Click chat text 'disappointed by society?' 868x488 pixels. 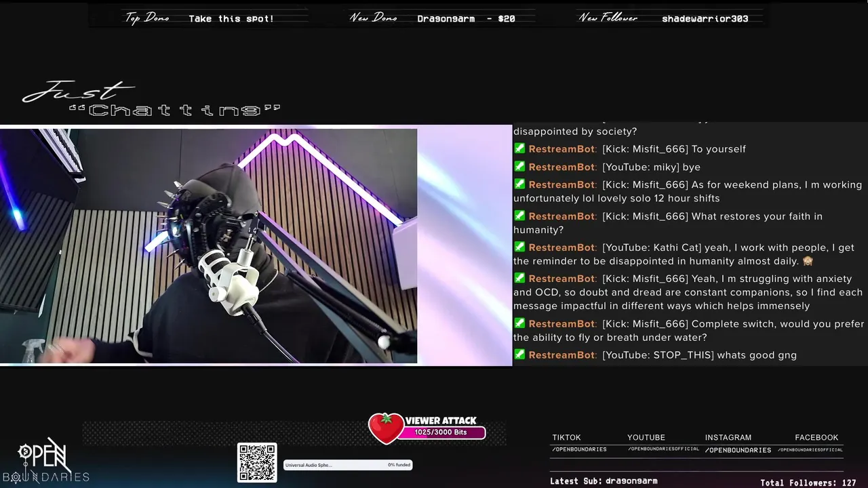click(x=575, y=131)
